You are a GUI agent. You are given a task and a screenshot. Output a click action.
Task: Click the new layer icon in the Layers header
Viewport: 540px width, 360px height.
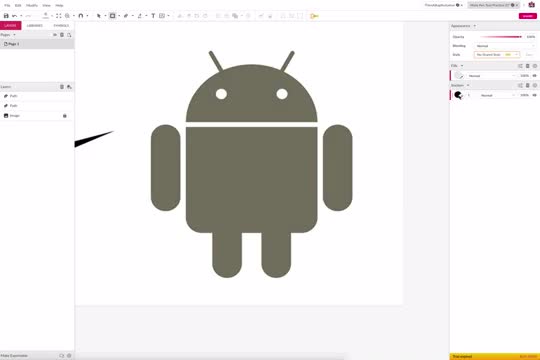(x=69, y=87)
